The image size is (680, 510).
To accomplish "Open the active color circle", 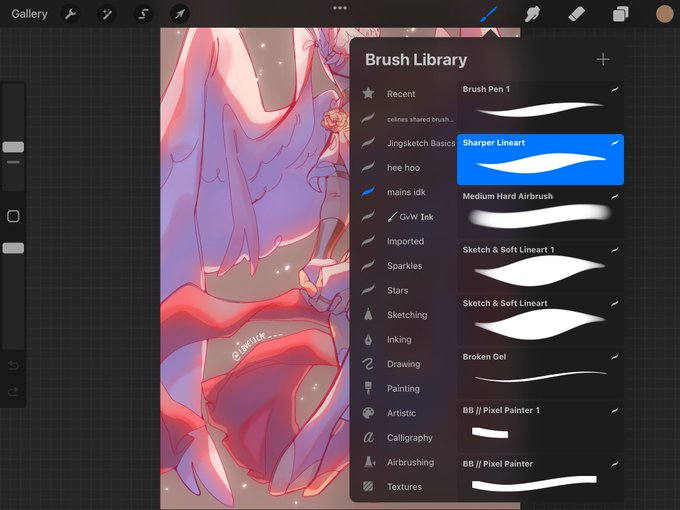I will pos(664,14).
